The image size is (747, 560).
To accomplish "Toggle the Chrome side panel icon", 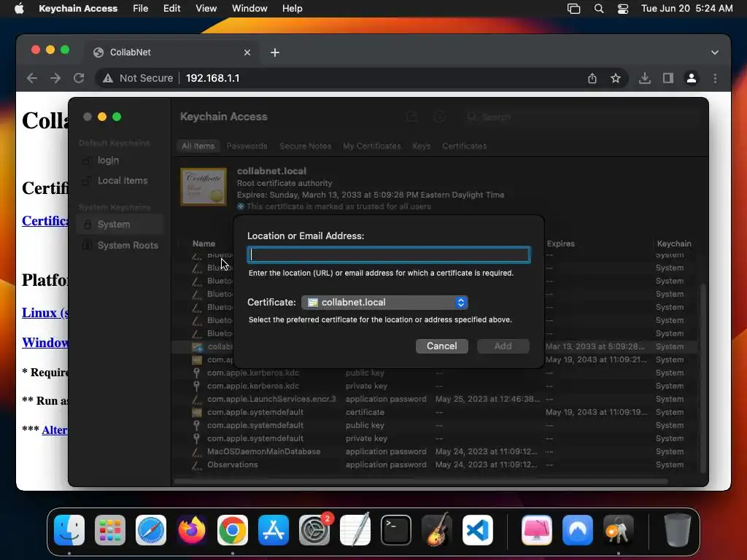I will (x=668, y=78).
